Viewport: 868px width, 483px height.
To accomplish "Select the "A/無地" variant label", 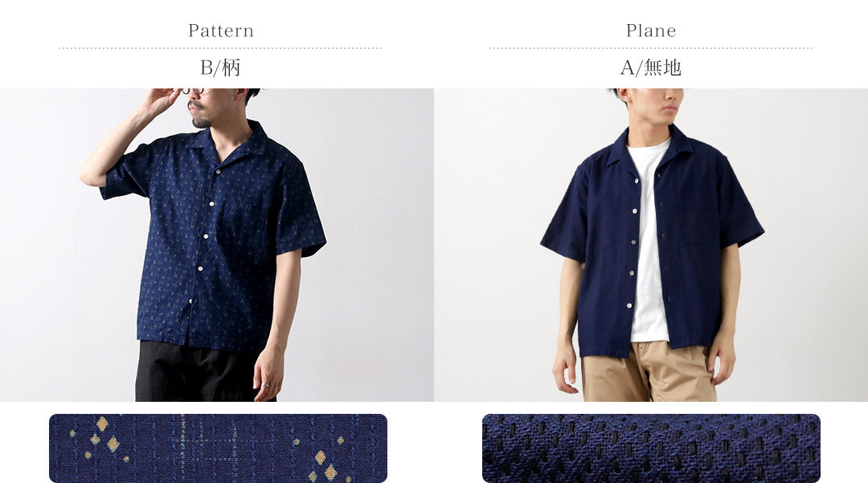I will tap(650, 68).
